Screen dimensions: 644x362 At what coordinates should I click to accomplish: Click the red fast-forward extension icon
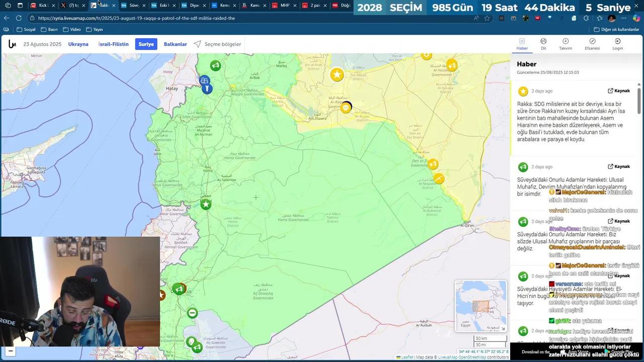[x=538, y=18]
